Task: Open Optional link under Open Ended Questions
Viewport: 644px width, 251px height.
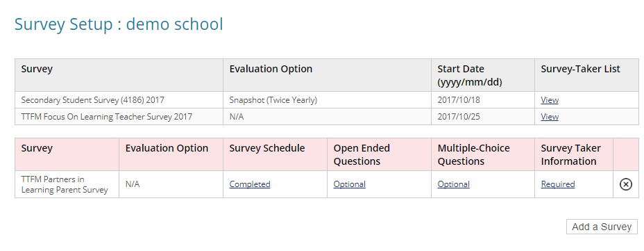Action: coord(350,184)
